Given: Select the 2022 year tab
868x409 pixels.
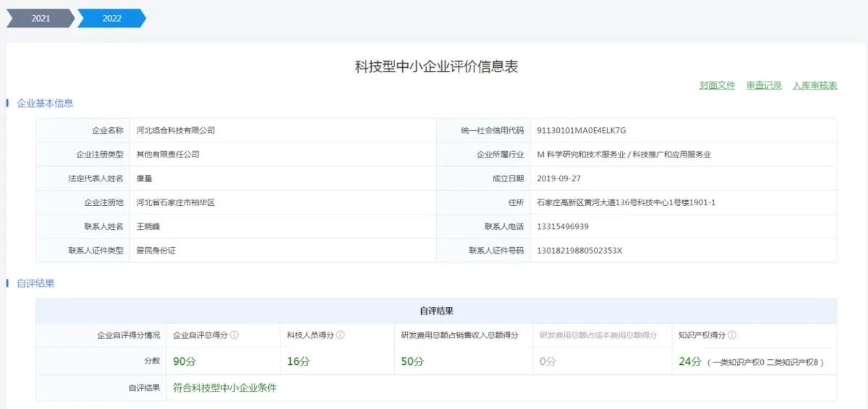Looking at the screenshot, I should click(x=111, y=19).
